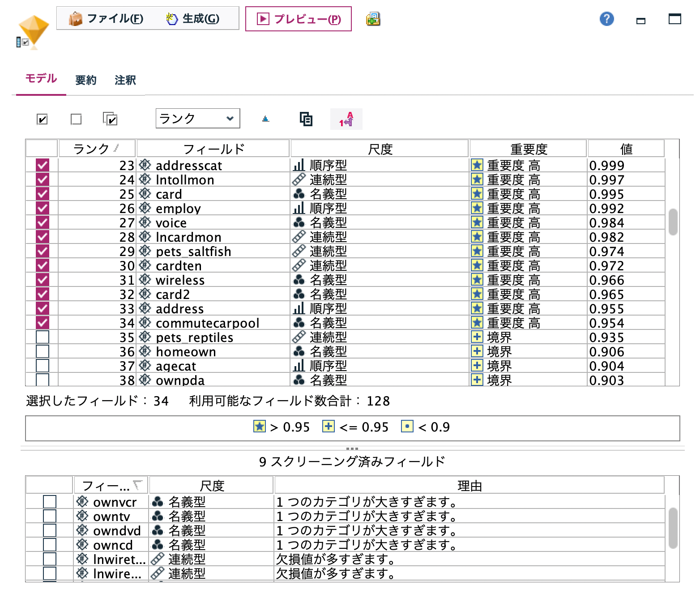Screen dimensions: 700x598
Task: Click the add-to-project folder icon
Action: tap(373, 20)
